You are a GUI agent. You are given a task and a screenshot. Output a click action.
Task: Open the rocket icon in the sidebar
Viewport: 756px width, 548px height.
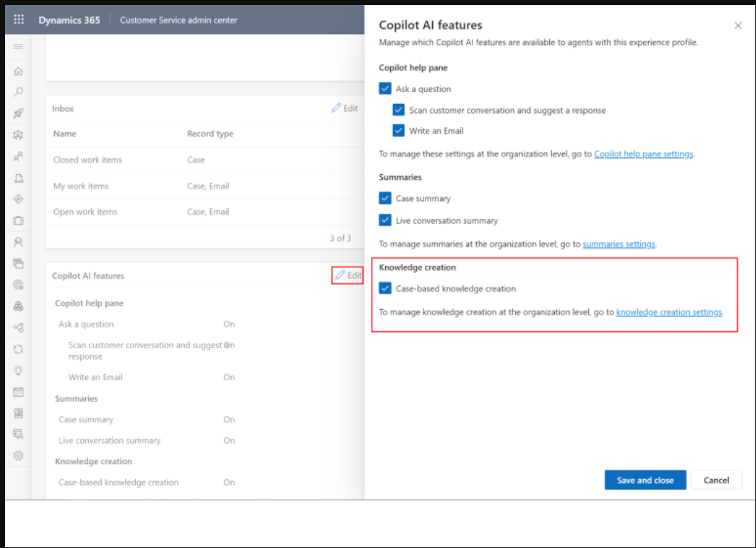(18, 113)
